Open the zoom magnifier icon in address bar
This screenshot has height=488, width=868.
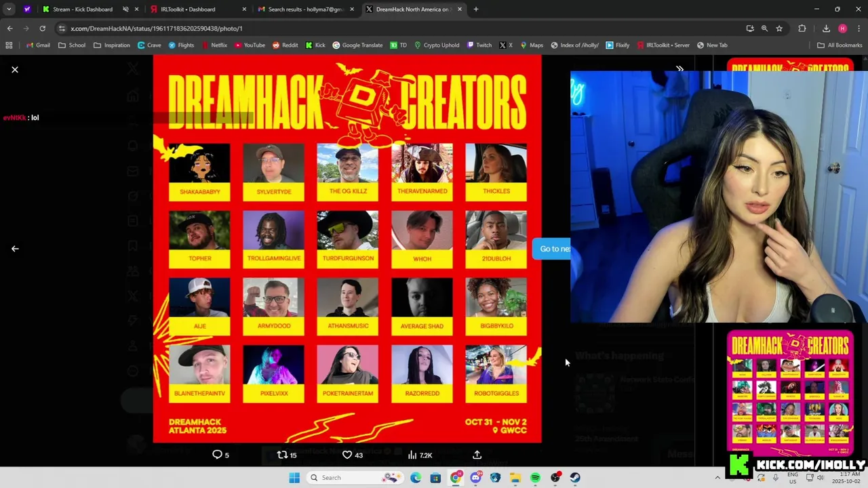coord(764,28)
